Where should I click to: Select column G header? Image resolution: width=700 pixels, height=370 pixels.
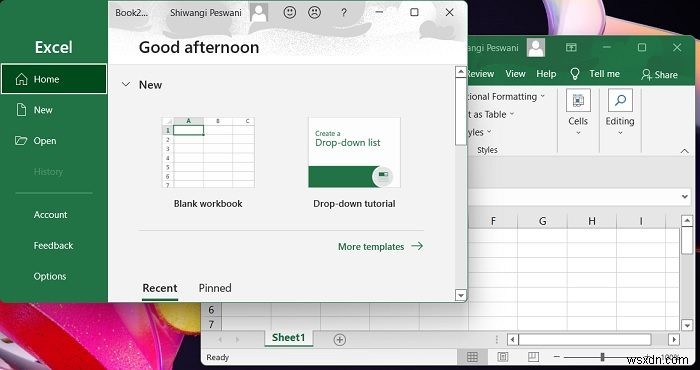tap(542, 221)
